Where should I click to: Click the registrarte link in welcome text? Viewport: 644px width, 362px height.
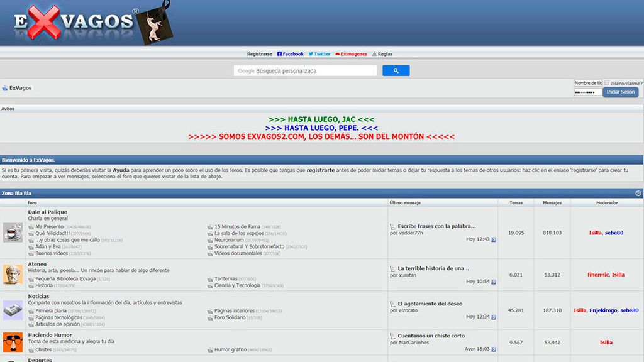pyautogui.click(x=320, y=170)
